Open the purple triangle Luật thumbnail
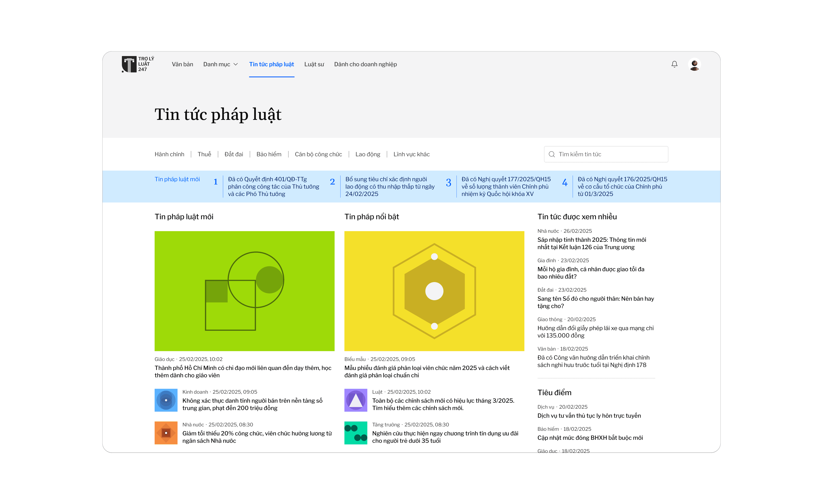This screenshot has width=823, height=504. pos(356,400)
